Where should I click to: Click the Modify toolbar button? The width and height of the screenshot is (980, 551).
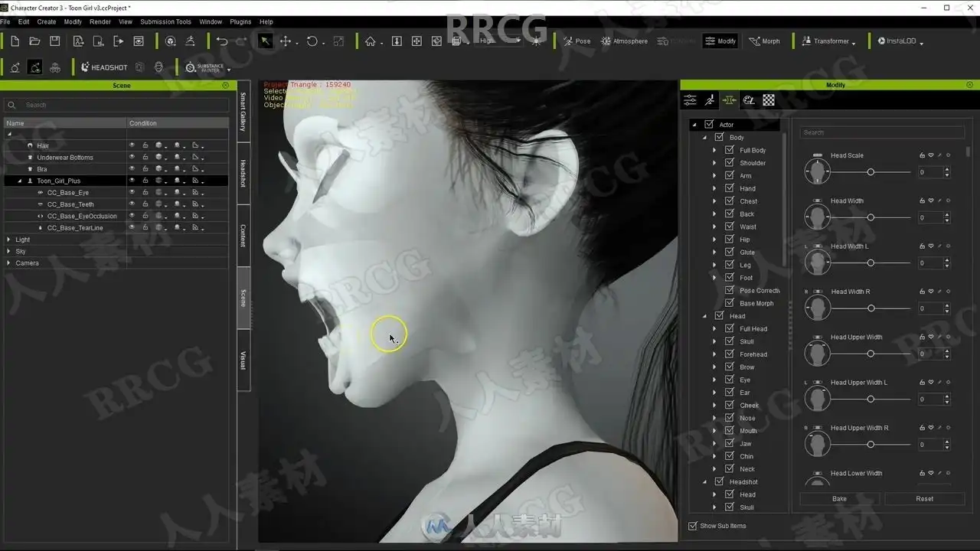click(x=720, y=41)
